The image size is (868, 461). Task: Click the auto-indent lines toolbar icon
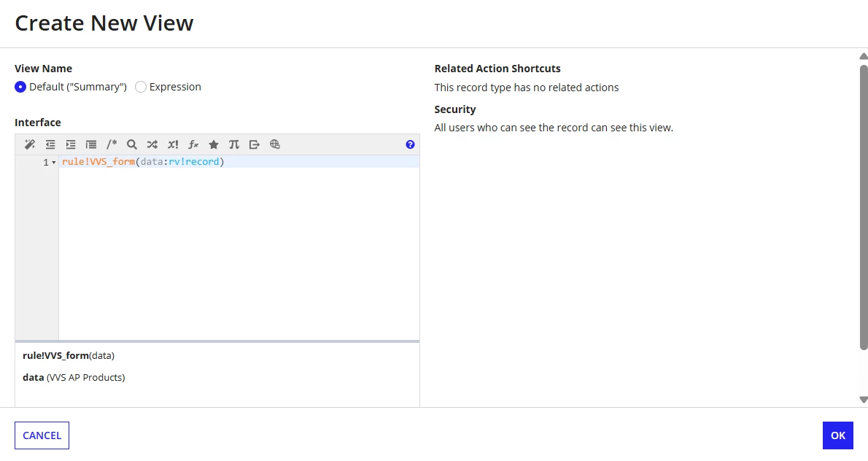91,144
